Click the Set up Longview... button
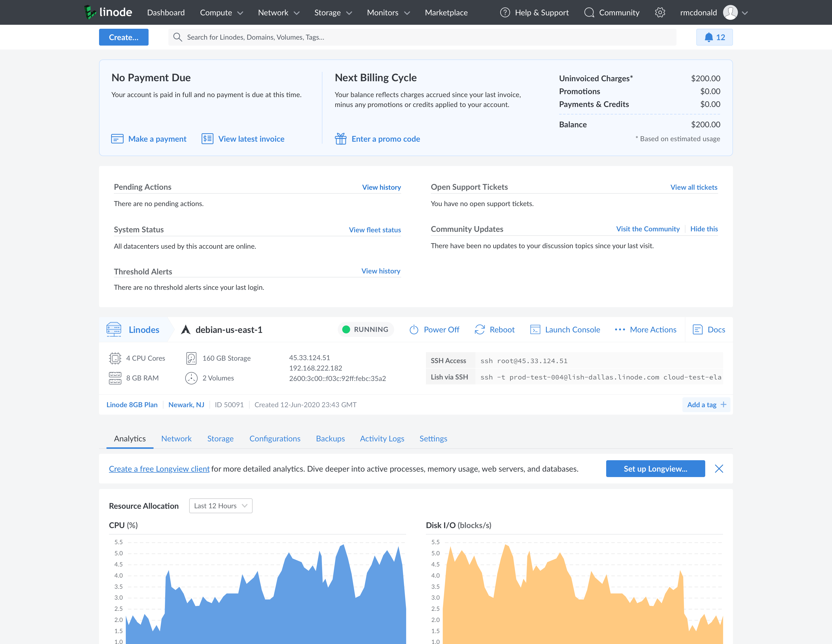Image resolution: width=832 pixels, height=644 pixels. coord(655,469)
